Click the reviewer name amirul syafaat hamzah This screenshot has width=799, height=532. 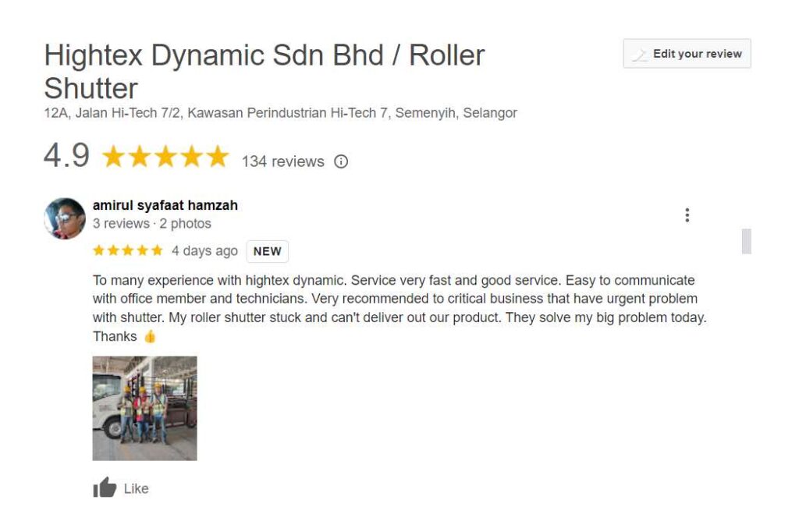coord(165,205)
